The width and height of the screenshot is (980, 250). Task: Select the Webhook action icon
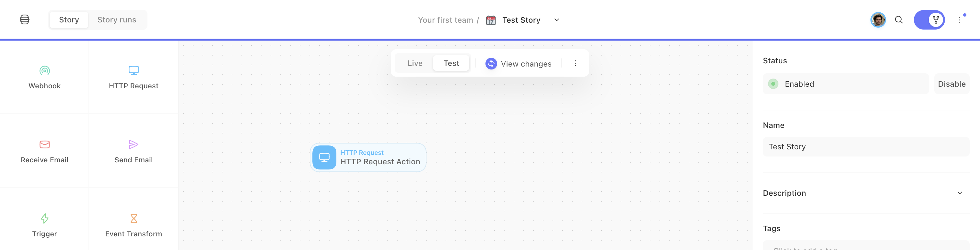pyautogui.click(x=44, y=70)
